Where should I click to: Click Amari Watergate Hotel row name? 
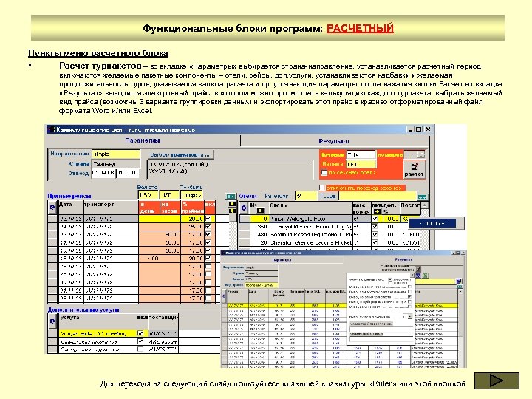pos(298,219)
